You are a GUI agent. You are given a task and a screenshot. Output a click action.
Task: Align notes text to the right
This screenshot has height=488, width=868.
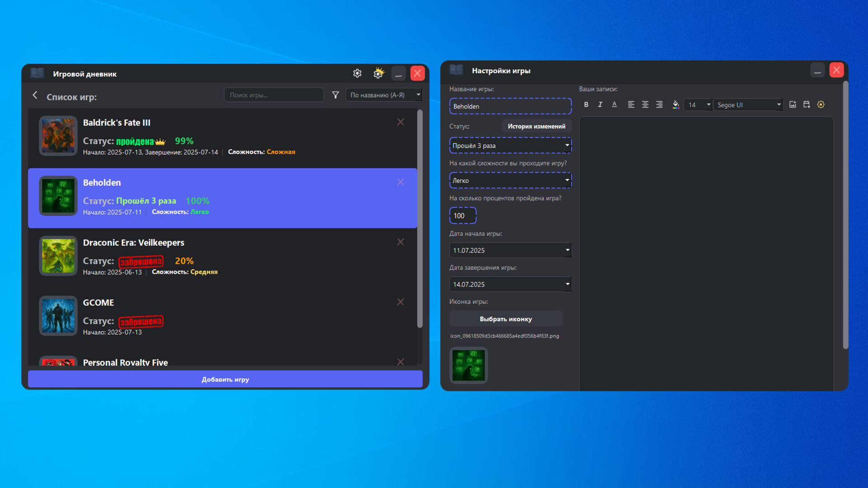659,105
